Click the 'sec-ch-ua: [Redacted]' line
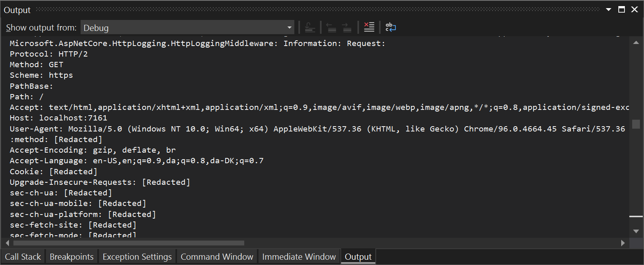Screen dimensions: 644x265 pos(61,193)
